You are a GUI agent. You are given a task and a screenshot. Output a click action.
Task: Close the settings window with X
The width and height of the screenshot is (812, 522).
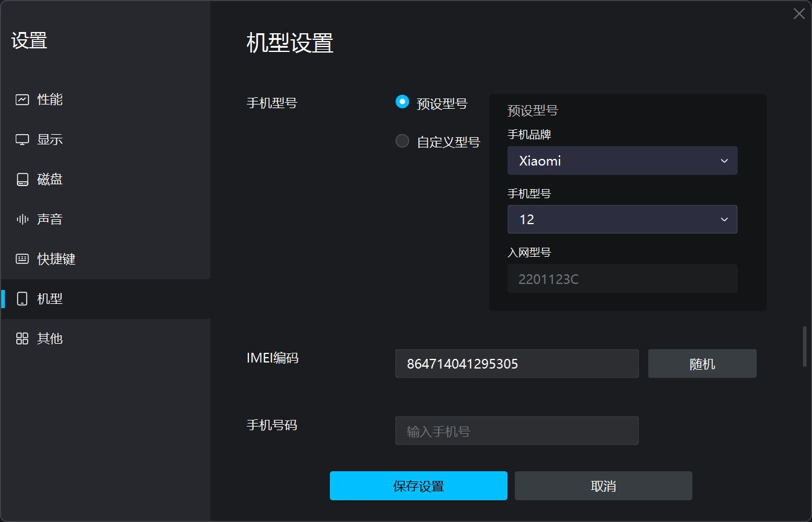point(799,14)
